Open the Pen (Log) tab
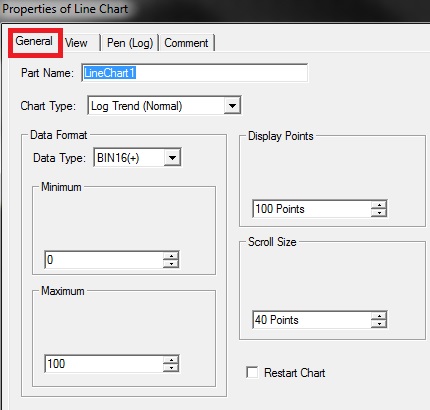430x410 pixels. [x=130, y=43]
